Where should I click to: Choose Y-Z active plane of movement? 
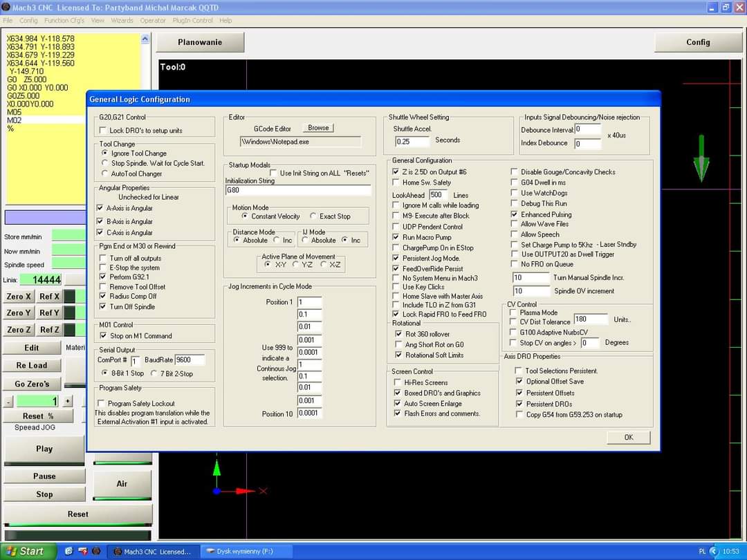(x=295, y=264)
